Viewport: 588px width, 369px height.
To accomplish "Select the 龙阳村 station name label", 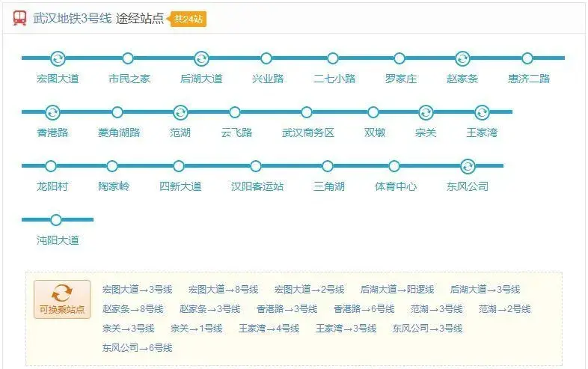I will coord(52,186).
